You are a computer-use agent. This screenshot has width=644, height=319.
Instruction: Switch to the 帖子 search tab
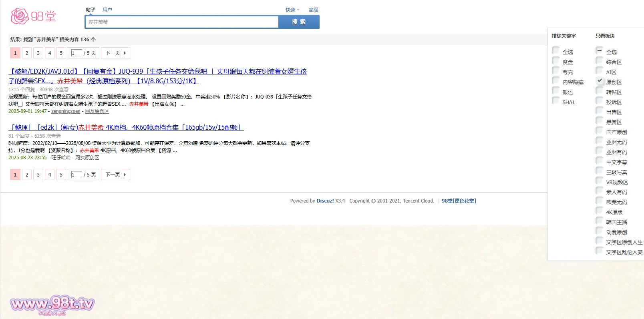pyautogui.click(x=91, y=10)
